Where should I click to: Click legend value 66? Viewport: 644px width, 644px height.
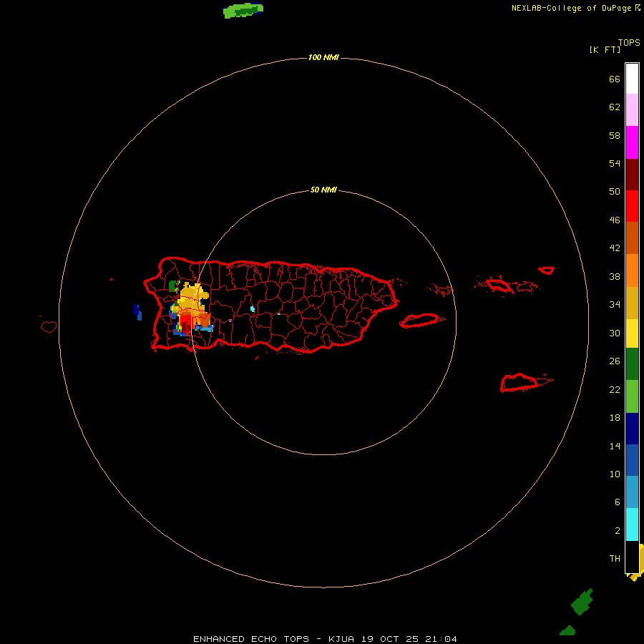pyautogui.click(x=615, y=79)
